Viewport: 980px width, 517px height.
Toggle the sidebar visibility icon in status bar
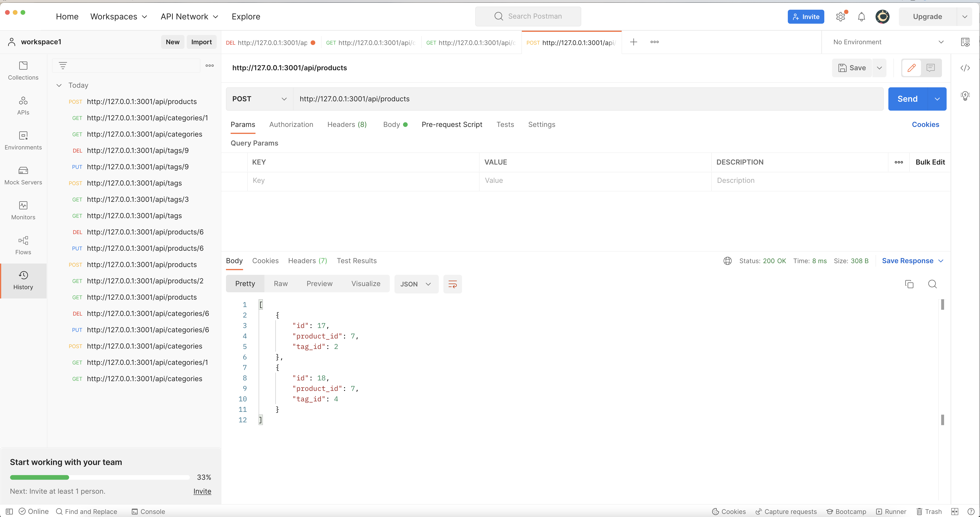tap(10, 512)
